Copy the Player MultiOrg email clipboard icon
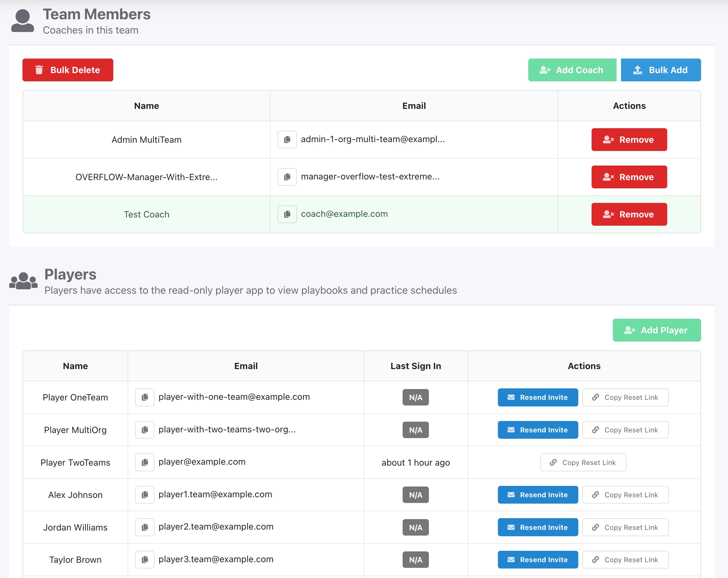 click(x=145, y=430)
